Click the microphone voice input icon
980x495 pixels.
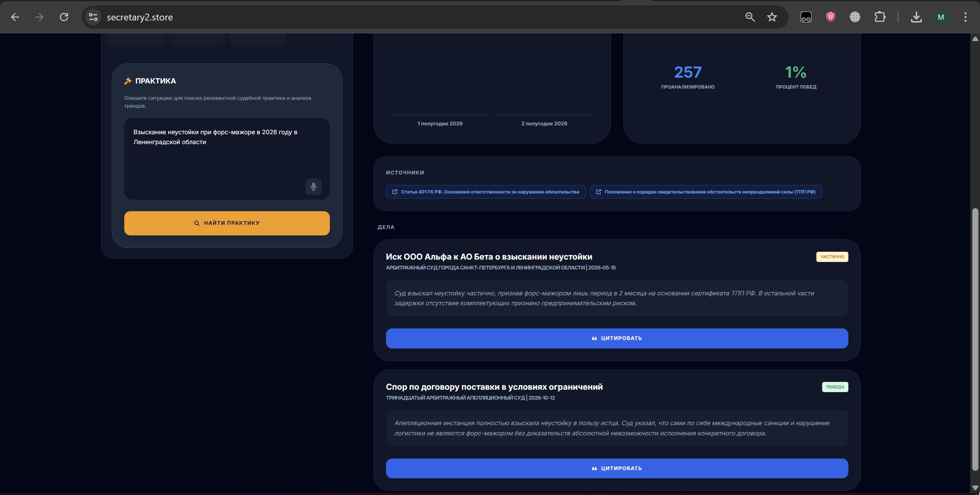click(x=313, y=187)
